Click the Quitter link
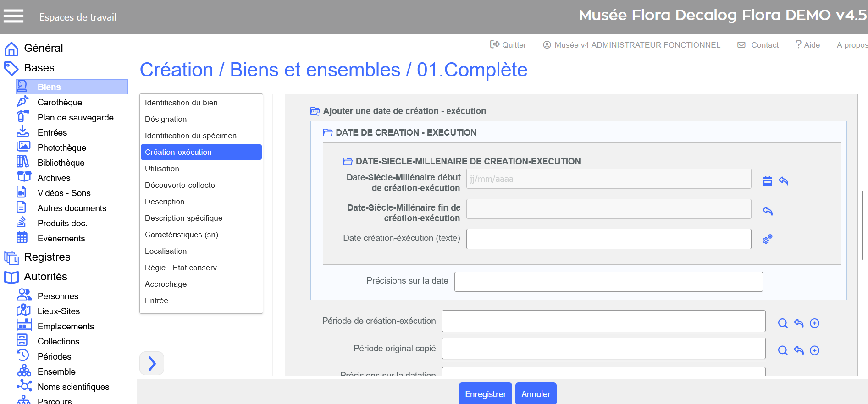The image size is (868, 404). click(x=508, y=45)
